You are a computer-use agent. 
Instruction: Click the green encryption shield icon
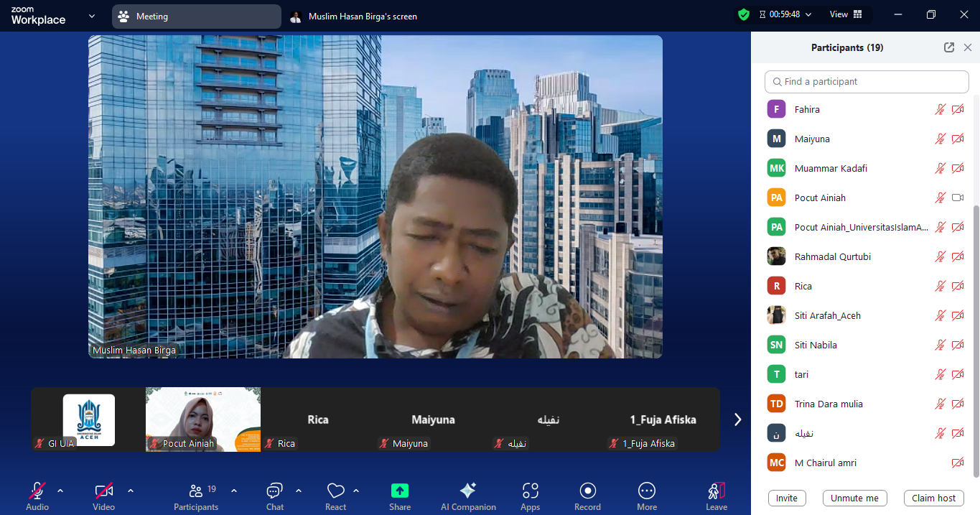click(744, 14)
